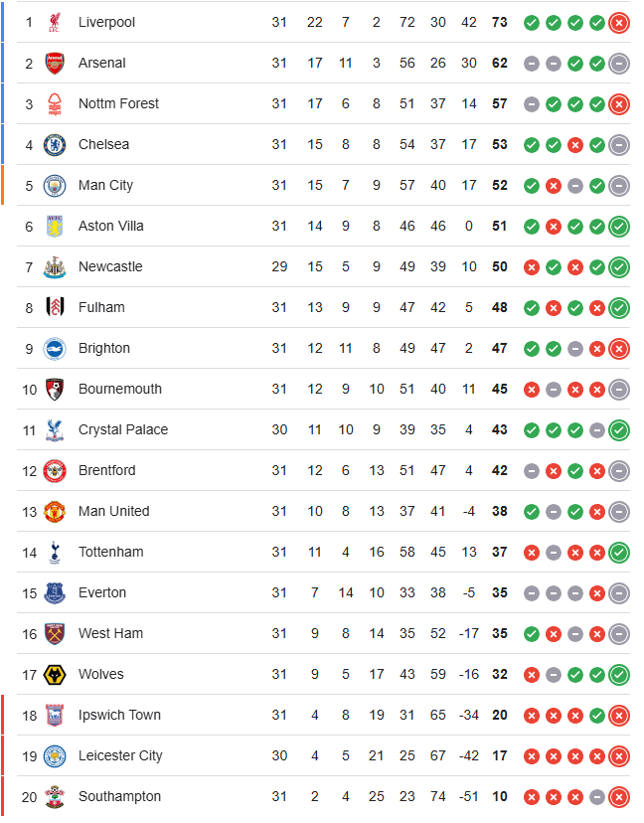
Task: Click Aston Villa's latest green win icon
Action: click(619, 227)
